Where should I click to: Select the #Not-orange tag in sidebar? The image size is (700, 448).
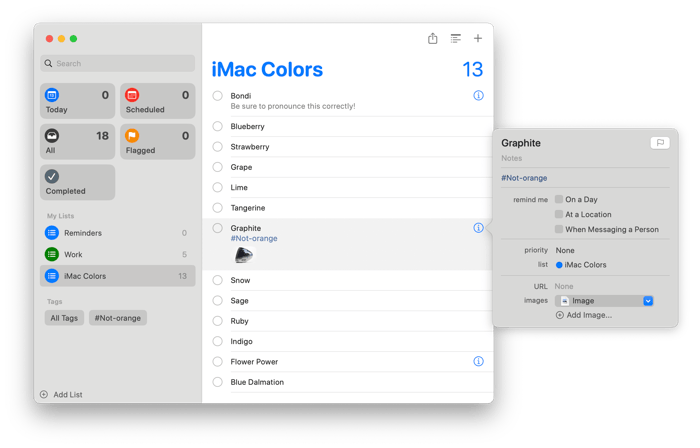[x=117, y=318]
